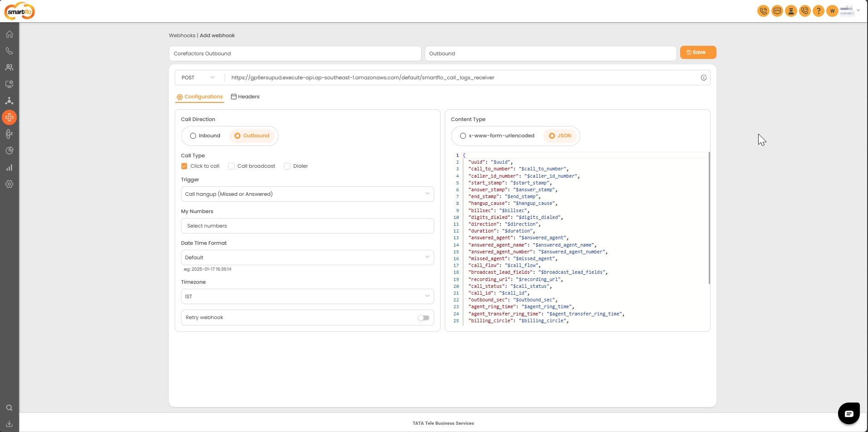Open the SMS icon in the header
This screenshot has width=868, height=432.
777,11
